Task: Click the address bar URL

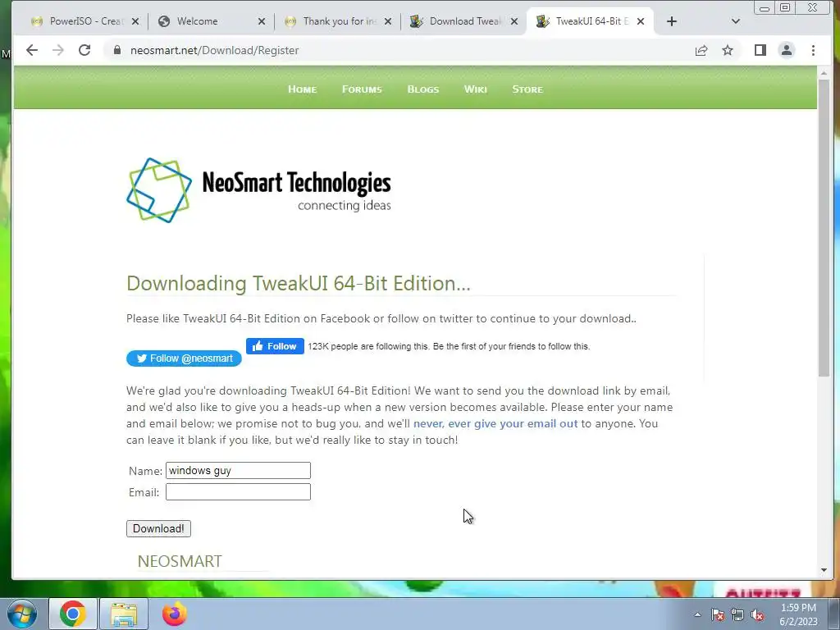Action: click(214, 50)
